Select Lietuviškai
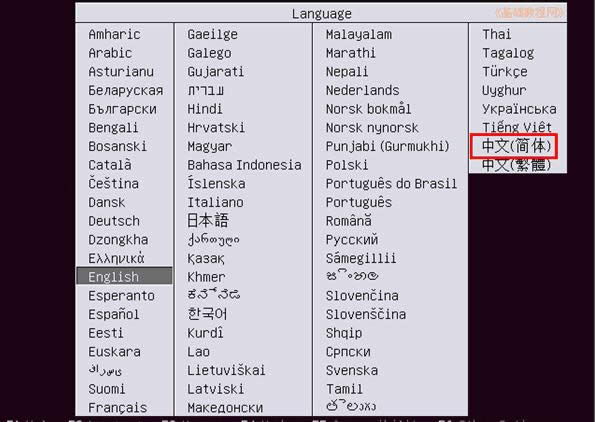595x422 pixels. coord(226,370)
